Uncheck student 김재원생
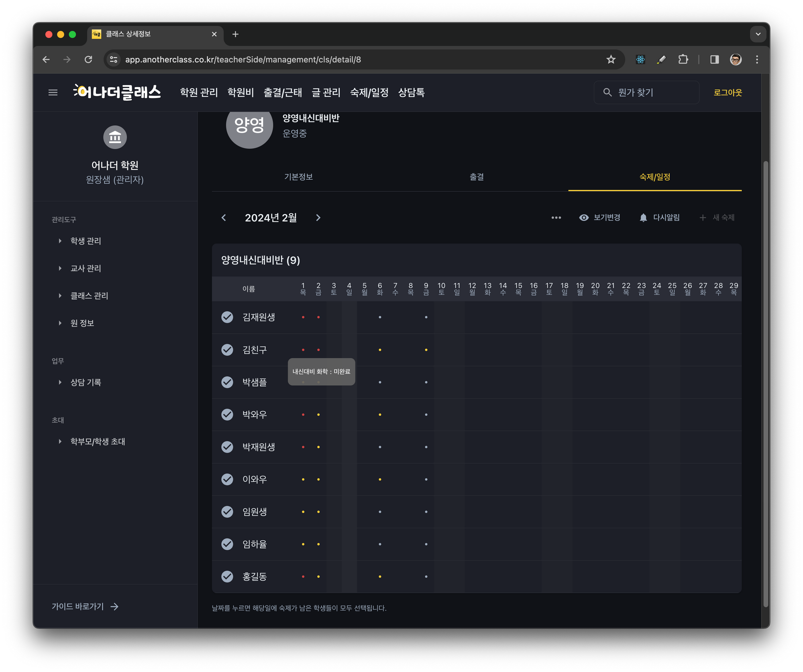The height and width of the screenshot is (672, 803). (227, 317)
